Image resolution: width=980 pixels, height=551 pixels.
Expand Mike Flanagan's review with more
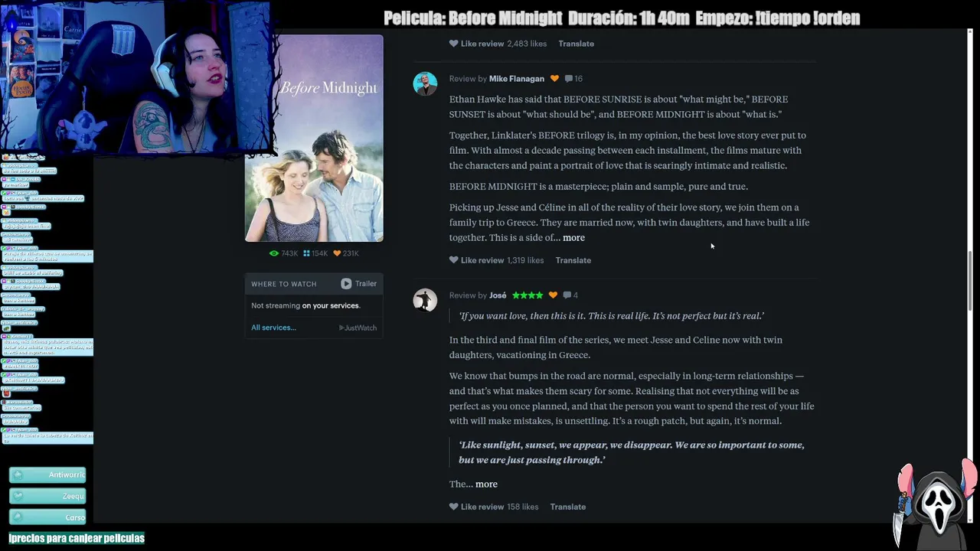click(573, 237)
